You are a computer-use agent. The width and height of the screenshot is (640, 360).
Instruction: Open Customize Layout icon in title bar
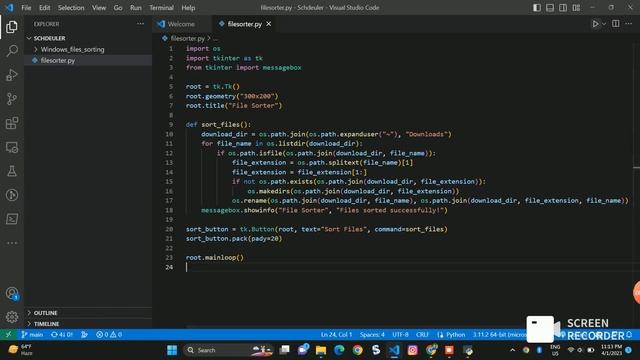(576, 8)
